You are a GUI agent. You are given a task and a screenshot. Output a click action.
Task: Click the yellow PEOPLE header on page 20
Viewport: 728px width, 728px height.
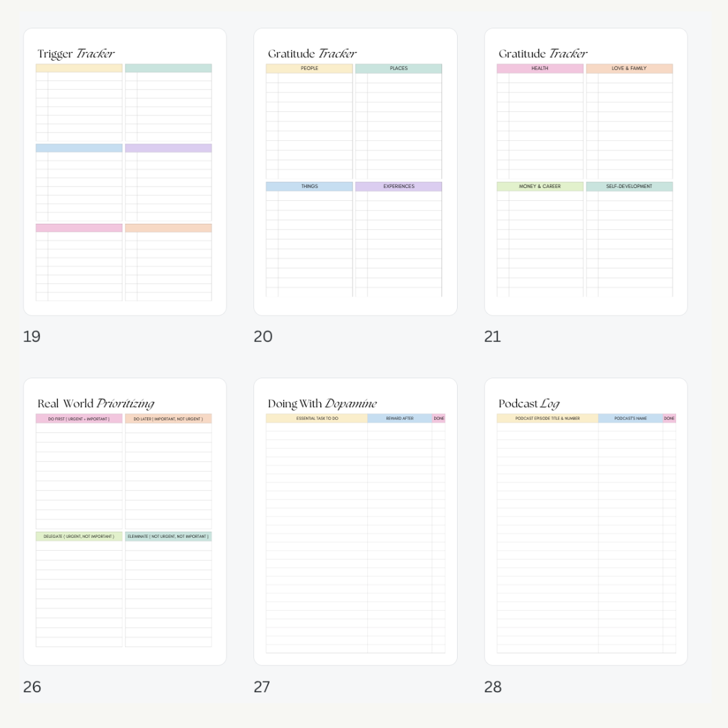(x=309, y=69)
